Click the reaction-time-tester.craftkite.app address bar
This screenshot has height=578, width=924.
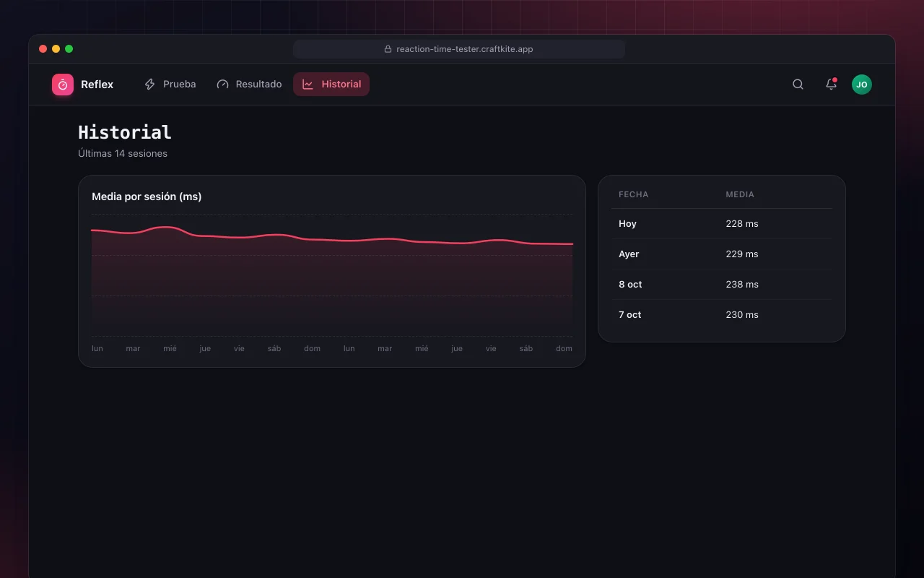coord(459,49)
